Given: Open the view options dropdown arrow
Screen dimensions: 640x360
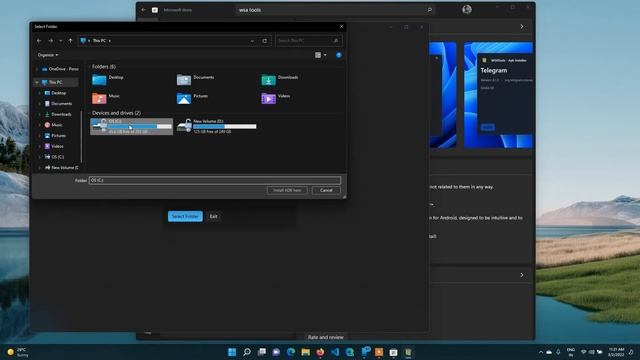Looking at the screenshot, I should click(x=325, y=55).
